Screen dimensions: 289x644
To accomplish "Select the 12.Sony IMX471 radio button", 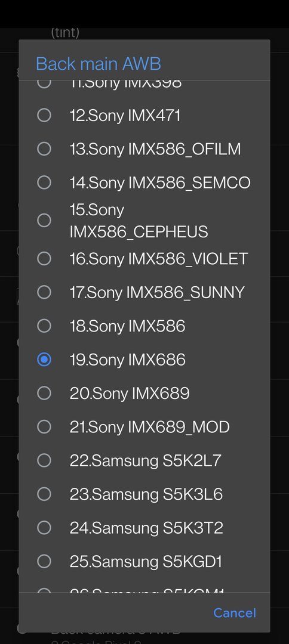I will (144, 116).
